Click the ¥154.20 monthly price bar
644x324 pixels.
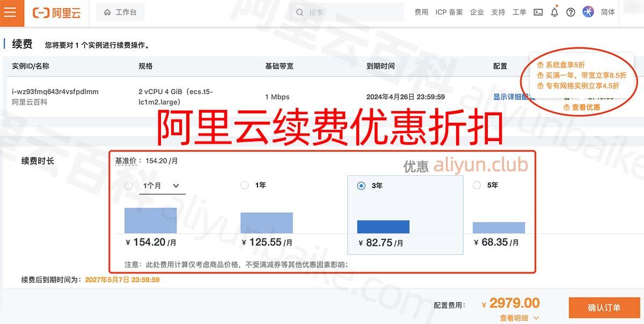[151, 220]
